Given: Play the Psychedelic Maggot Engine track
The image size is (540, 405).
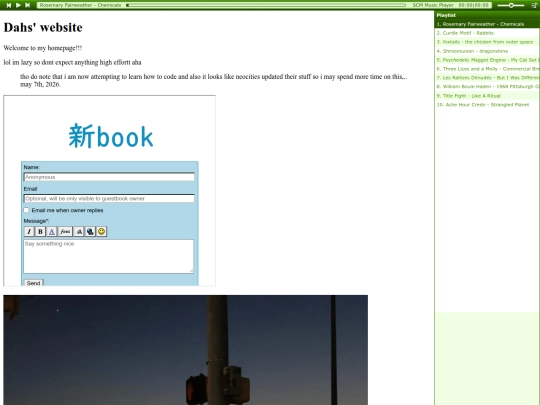Looking at the screenshot, I should pos(487,60).
